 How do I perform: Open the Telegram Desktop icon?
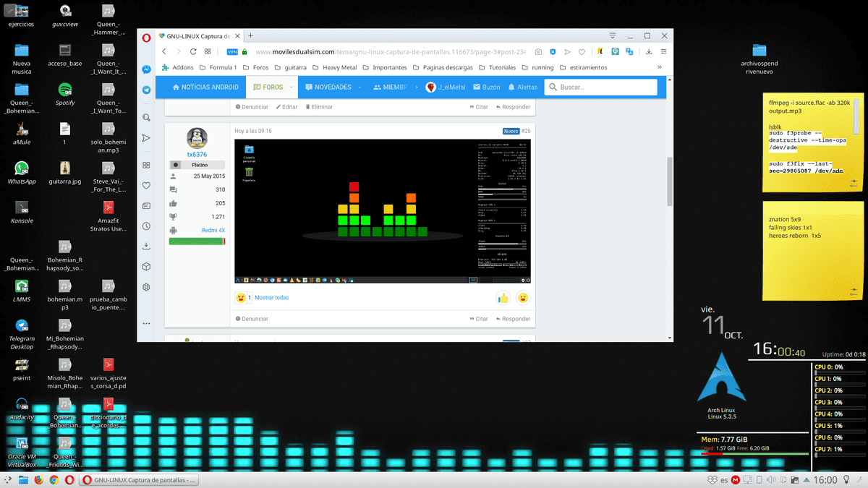point(22,334)
